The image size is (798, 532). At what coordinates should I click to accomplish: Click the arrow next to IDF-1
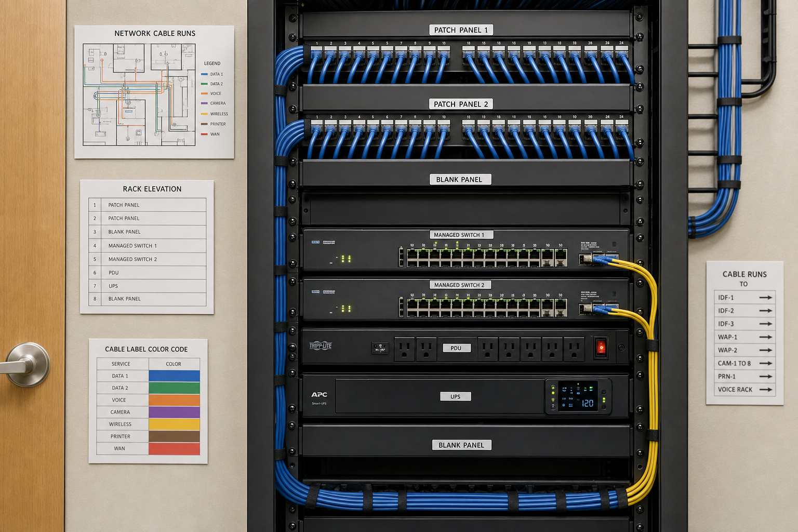coord(766,298)
